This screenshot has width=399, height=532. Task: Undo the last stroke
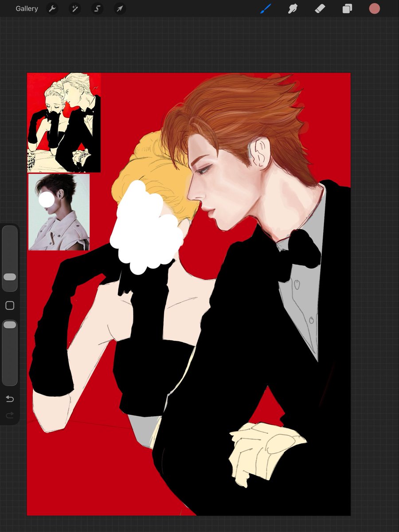pos(10,399)
